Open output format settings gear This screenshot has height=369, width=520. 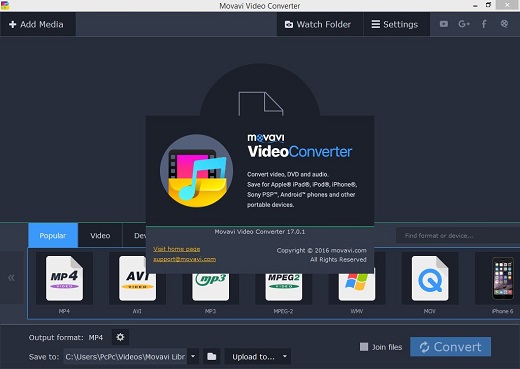tap(120, 337)
